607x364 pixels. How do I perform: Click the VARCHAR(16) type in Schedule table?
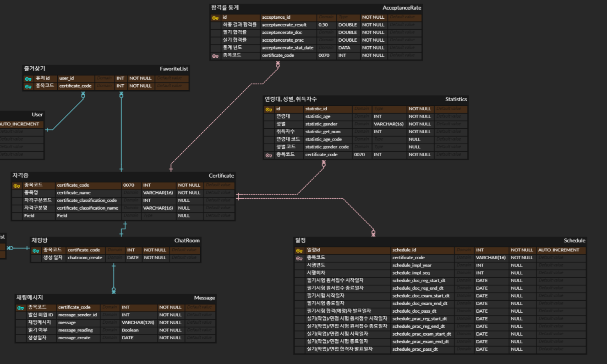point(491,258)
